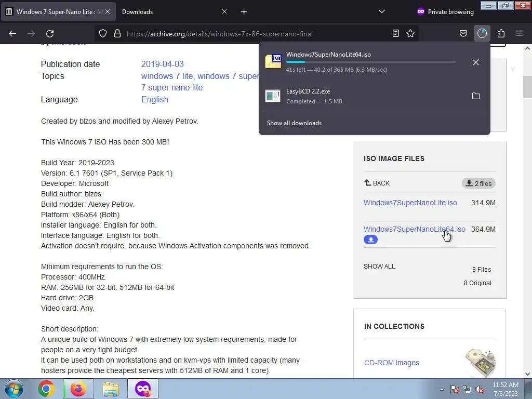Open the Pocket save icon
This screenshot has width=532, height=399.
click(x=463, y=34)
